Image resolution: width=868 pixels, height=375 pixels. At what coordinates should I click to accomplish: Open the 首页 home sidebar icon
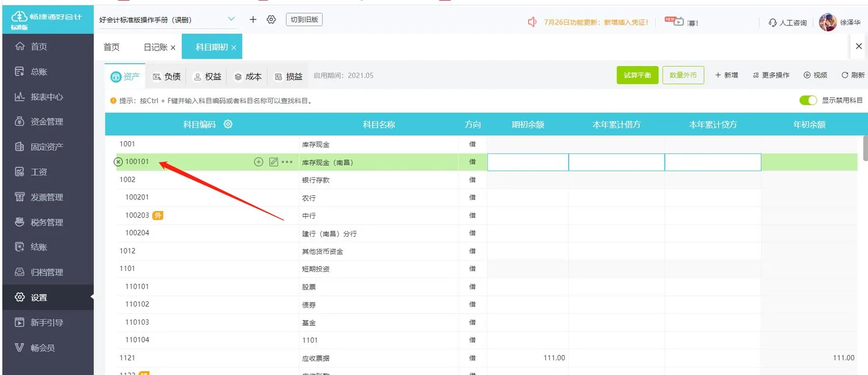pyautogui.click(x=20, y=47)
